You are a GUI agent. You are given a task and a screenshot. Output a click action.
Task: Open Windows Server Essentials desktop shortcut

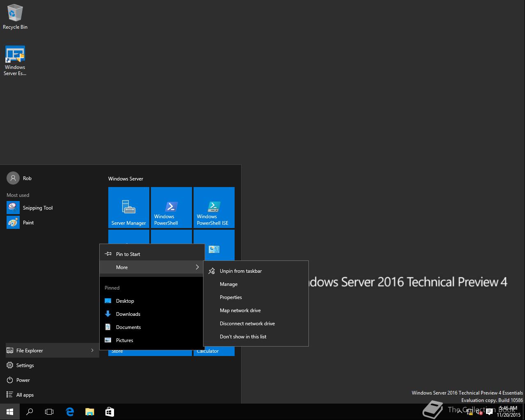[x=15, y=61]
